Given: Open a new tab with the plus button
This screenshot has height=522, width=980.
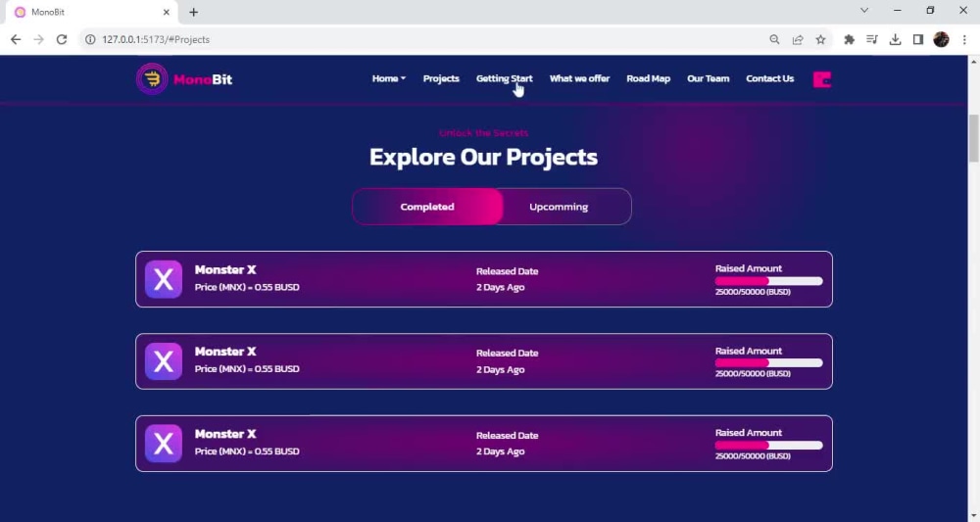Looking at the screenshot, I should click(194, 12).
